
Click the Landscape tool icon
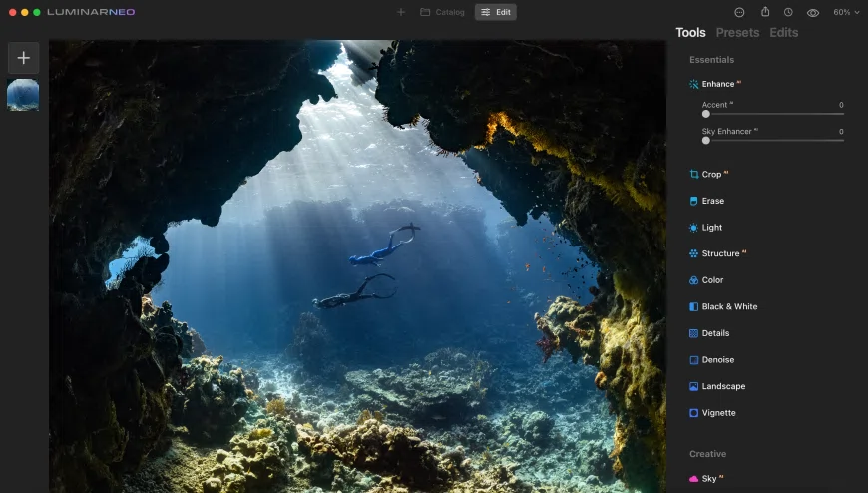(x=693, y=386)
